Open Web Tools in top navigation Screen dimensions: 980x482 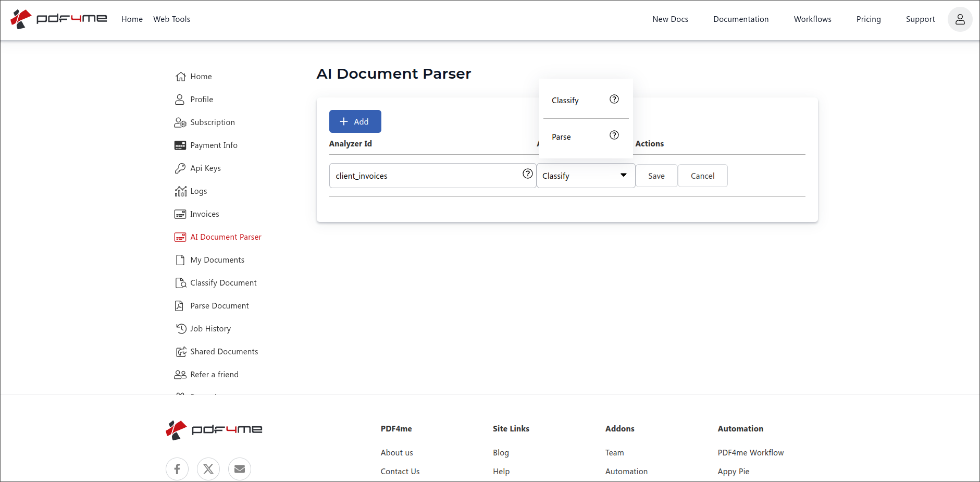point(171,19)
